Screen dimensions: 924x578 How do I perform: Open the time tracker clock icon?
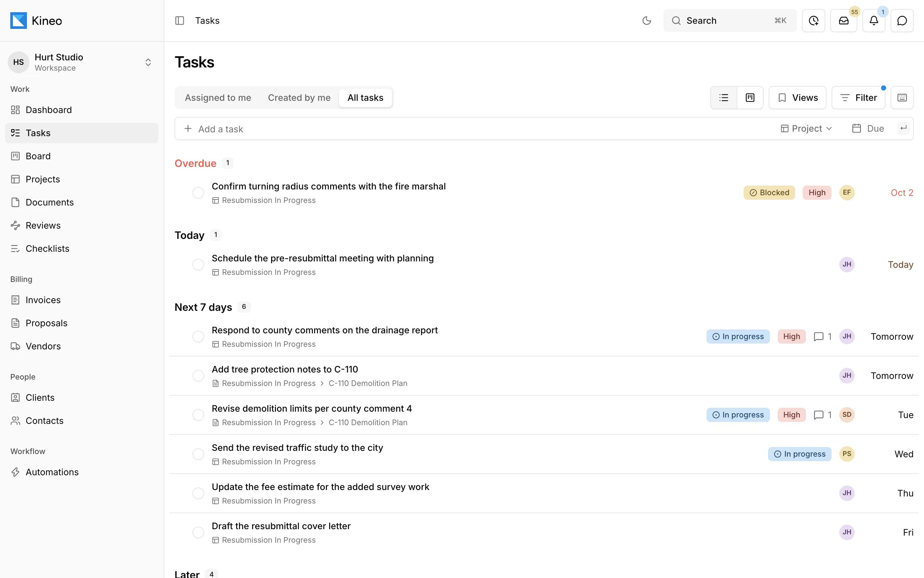(813, 21)
